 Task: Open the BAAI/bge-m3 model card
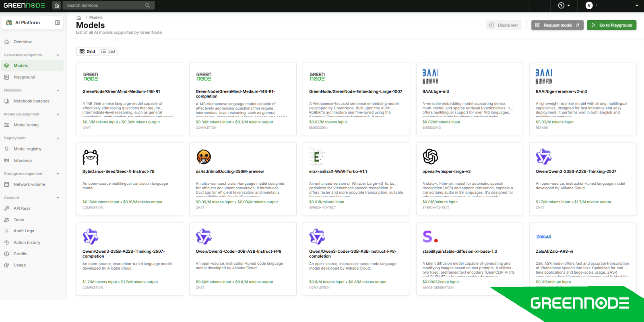tap(469, 99)
